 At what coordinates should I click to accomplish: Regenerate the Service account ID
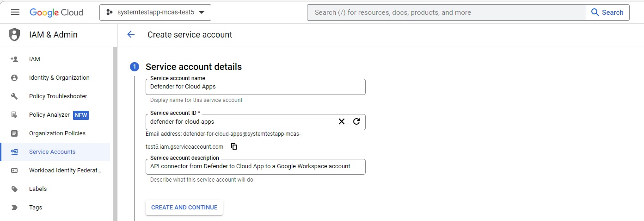pos(356,121)
